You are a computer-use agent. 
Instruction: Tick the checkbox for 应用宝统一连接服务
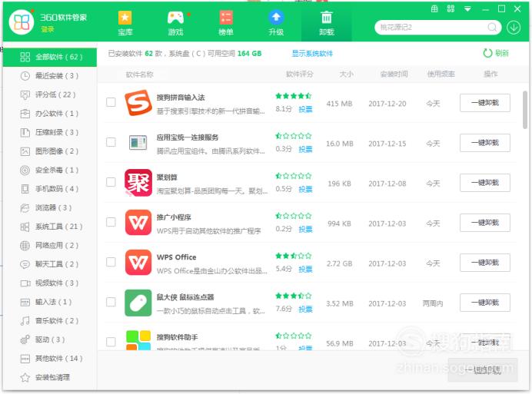(x=111, y=142)
